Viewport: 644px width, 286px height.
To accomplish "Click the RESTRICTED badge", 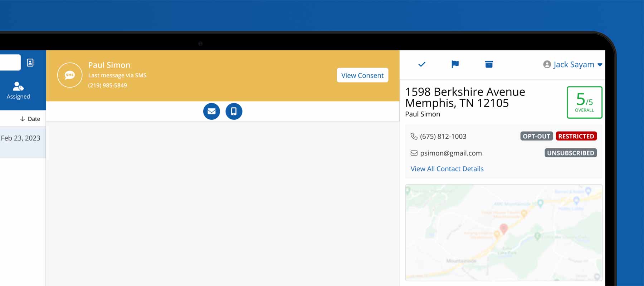I will point(576,136).
